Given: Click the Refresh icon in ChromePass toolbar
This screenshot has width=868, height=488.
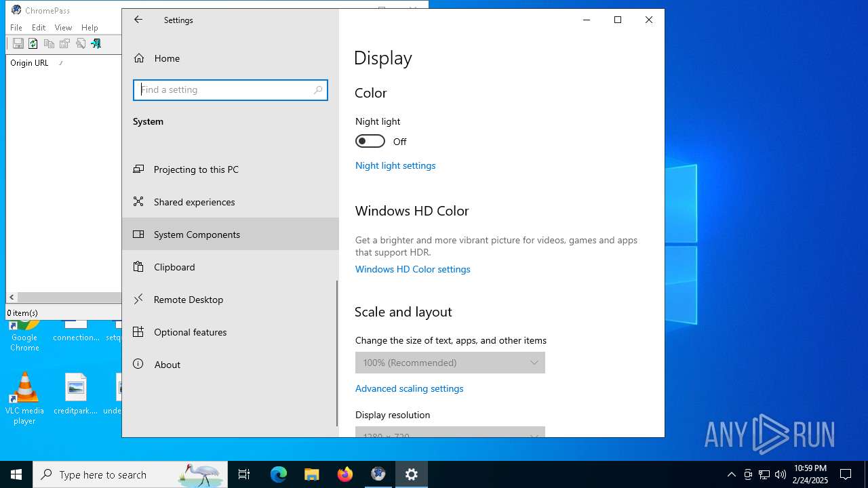Looking at the screenshot, I should [x=33, y=43].
